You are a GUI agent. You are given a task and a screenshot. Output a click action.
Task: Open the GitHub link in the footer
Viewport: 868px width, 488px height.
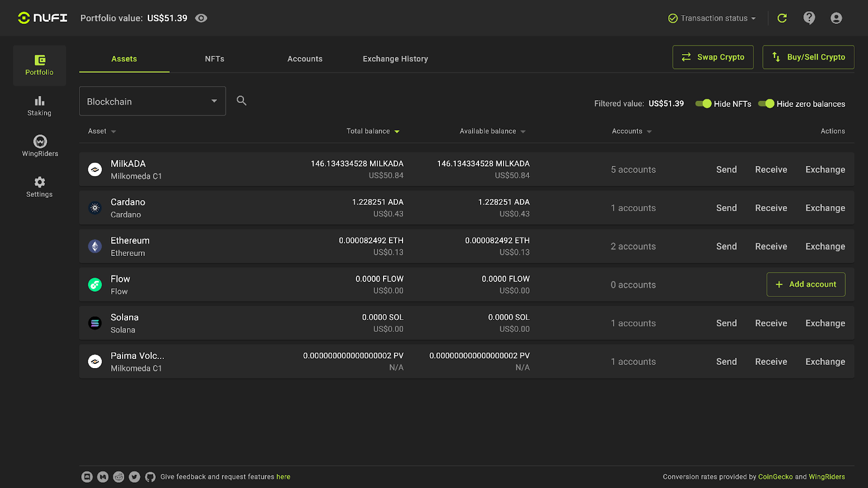tap(150, 477)
